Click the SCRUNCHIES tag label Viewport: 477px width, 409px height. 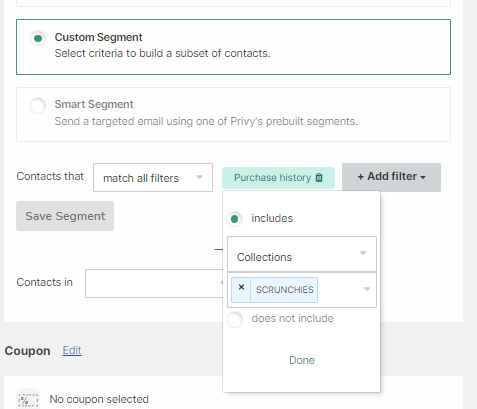click(x=284, y=290)
